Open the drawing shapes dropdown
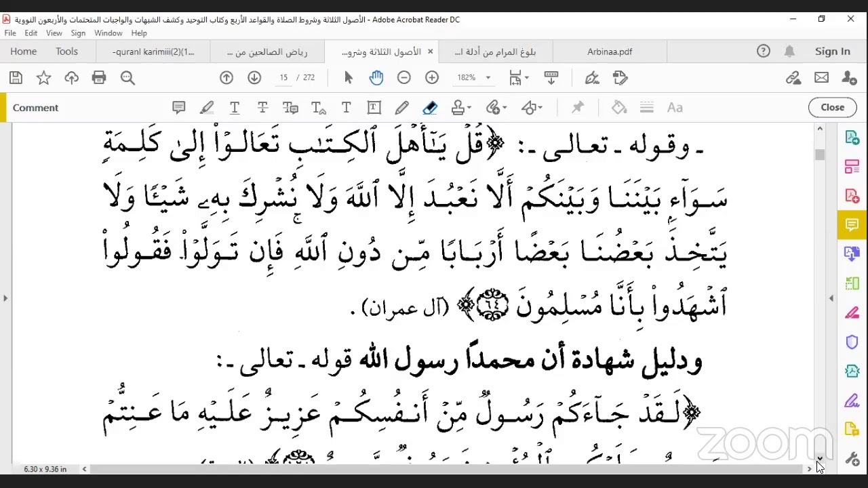This screenshot has height=488, width=868. point(532,107)
